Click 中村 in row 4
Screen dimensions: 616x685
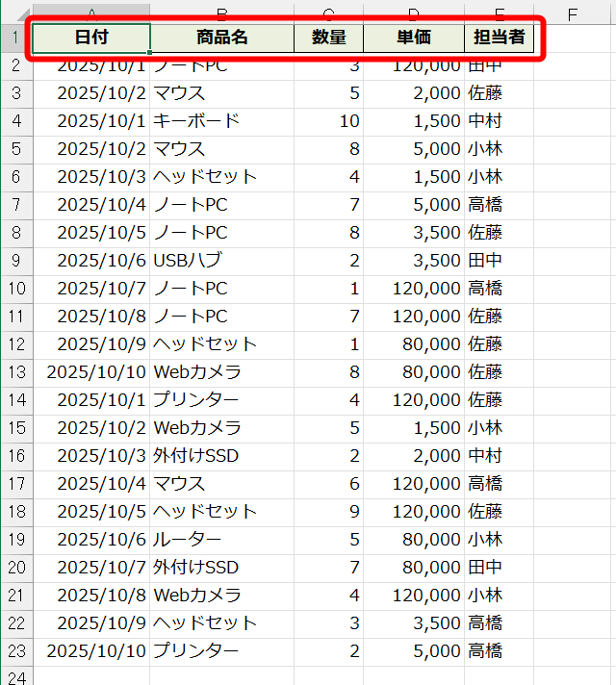tap(499, 121)
